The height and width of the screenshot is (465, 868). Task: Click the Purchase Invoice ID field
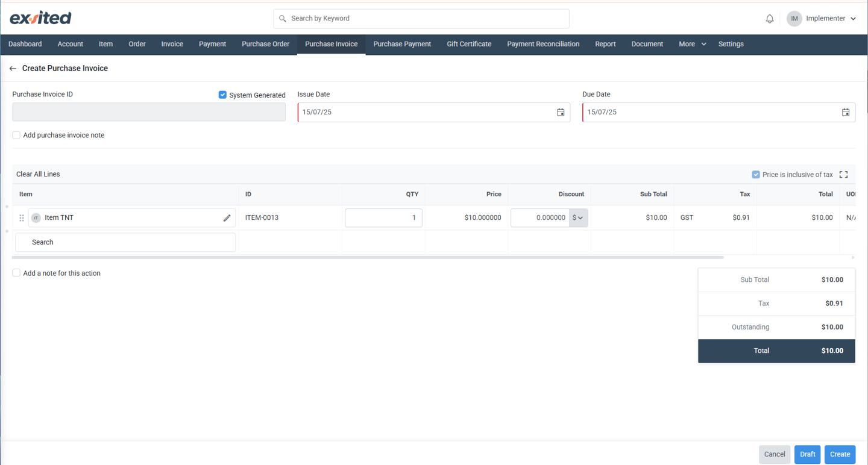click(x=149, y=112)
